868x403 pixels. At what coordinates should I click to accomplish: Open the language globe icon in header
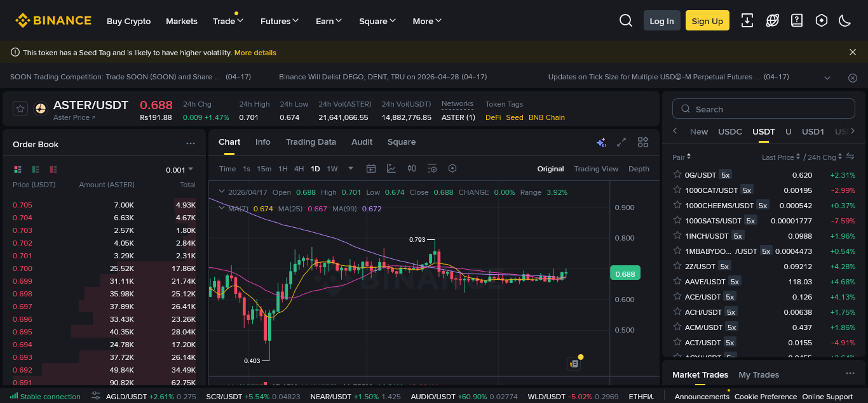point(773,20)
